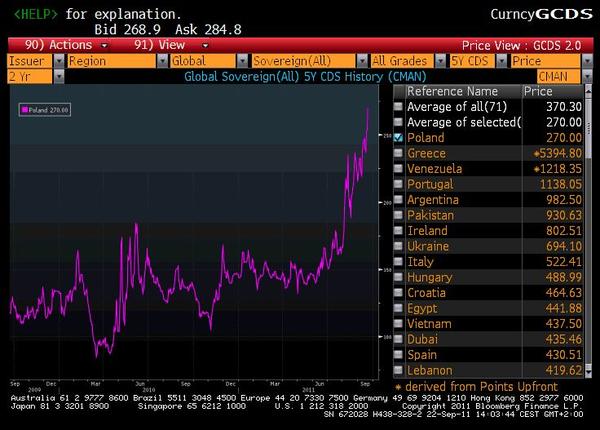This screenshot has width=600, height=430.
Task: Click the All Grades filter field
Action: (403, 61)
